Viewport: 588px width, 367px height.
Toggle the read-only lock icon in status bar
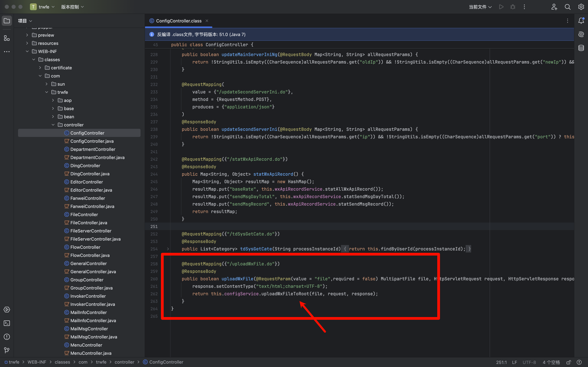click(569, 362)
